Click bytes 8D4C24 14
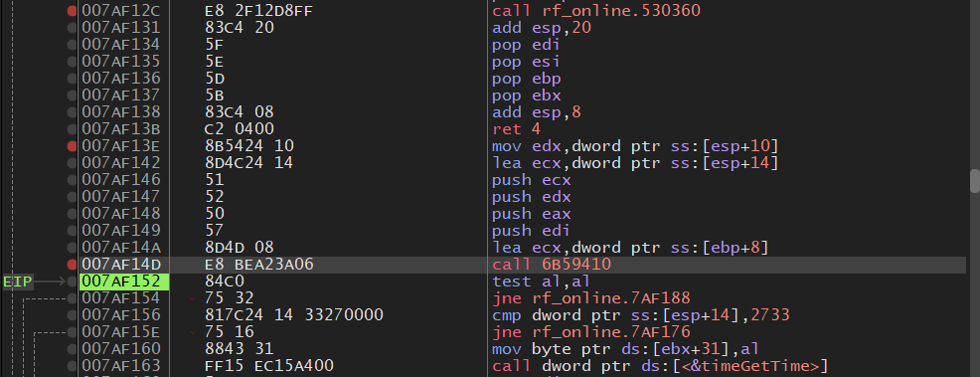Screen dimensions: 980x377 [249, 163]
